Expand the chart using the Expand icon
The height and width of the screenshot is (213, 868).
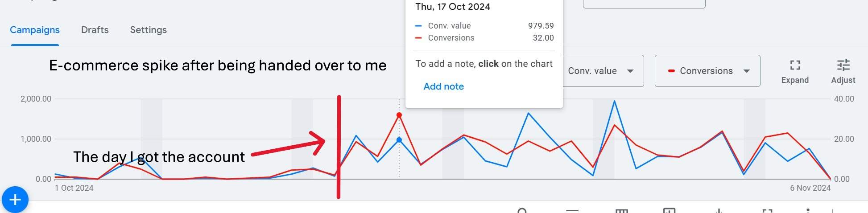[795, 71]
